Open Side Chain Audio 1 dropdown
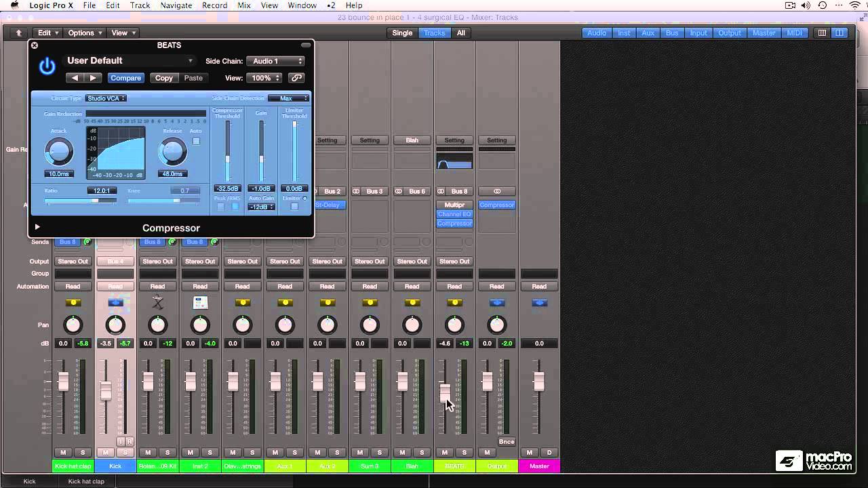This screenshot has width=868, height=488. 277,61
